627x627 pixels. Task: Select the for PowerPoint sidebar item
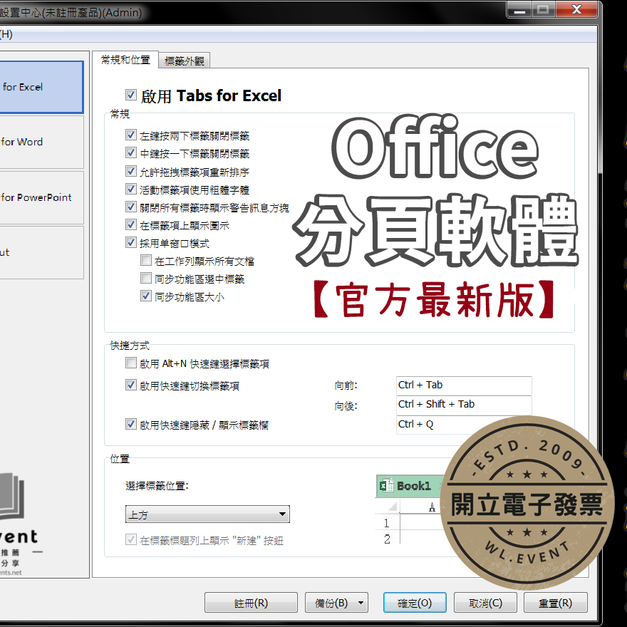click(42, 198)
